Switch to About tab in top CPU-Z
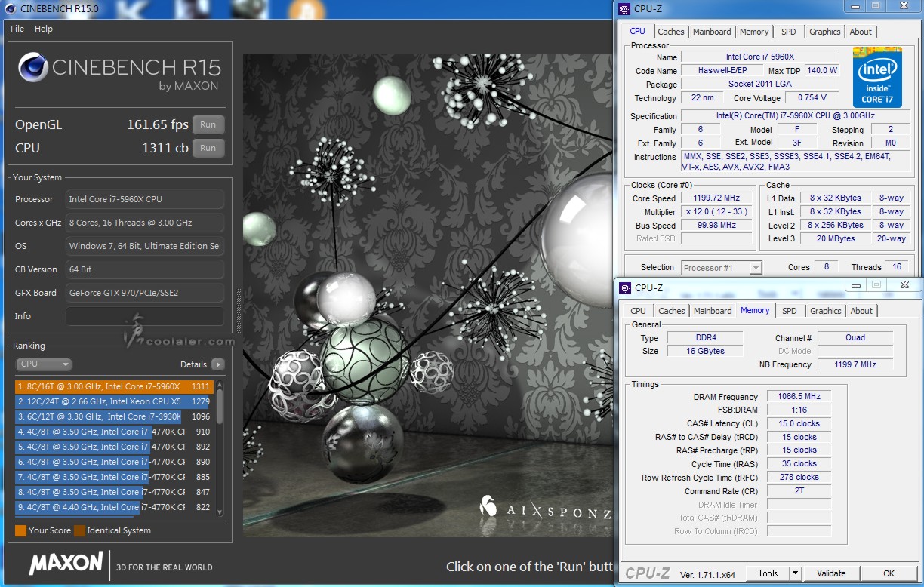The image size is (924, 587). (861, 32)
